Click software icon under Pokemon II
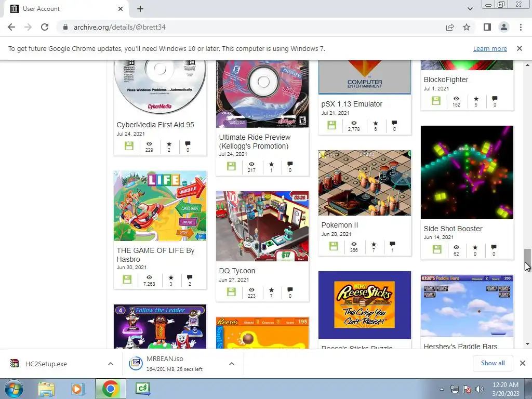The width and height of the screenshot is (532, 399). click(x=334, y=246)
